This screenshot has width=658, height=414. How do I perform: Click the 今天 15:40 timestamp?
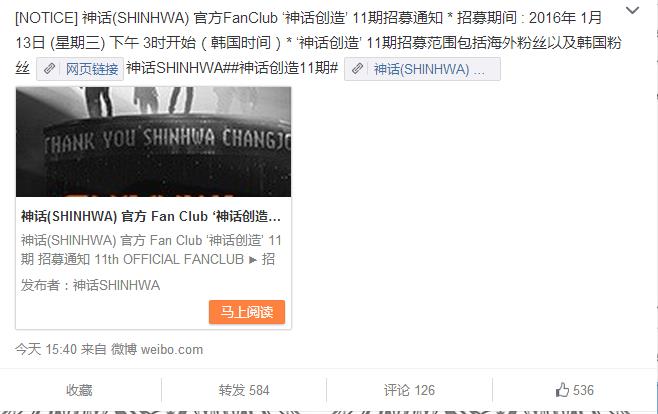[x=46, y=349]
